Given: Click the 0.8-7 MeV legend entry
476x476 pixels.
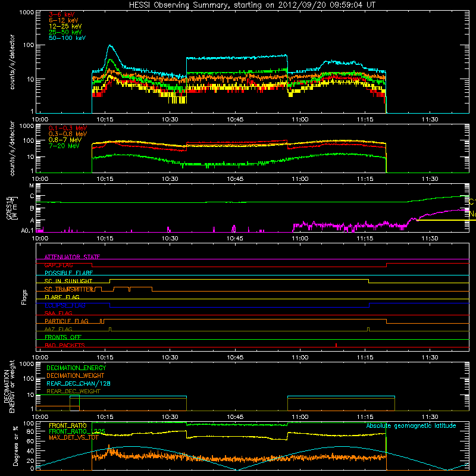Looking at the screenshot, I should click(65, 140).
